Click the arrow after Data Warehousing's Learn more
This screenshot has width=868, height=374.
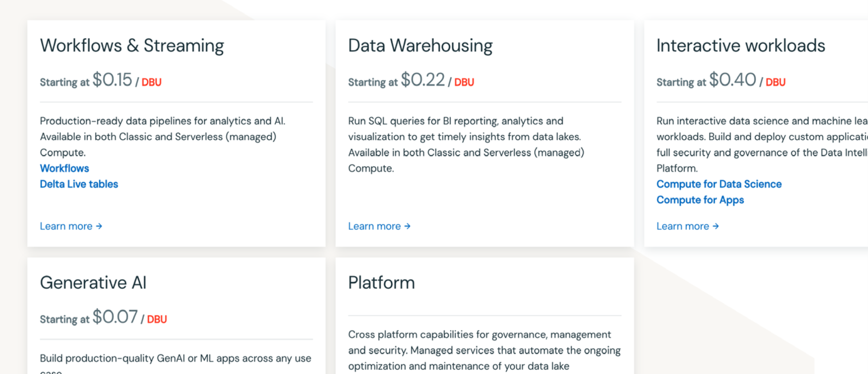[407, 226]
